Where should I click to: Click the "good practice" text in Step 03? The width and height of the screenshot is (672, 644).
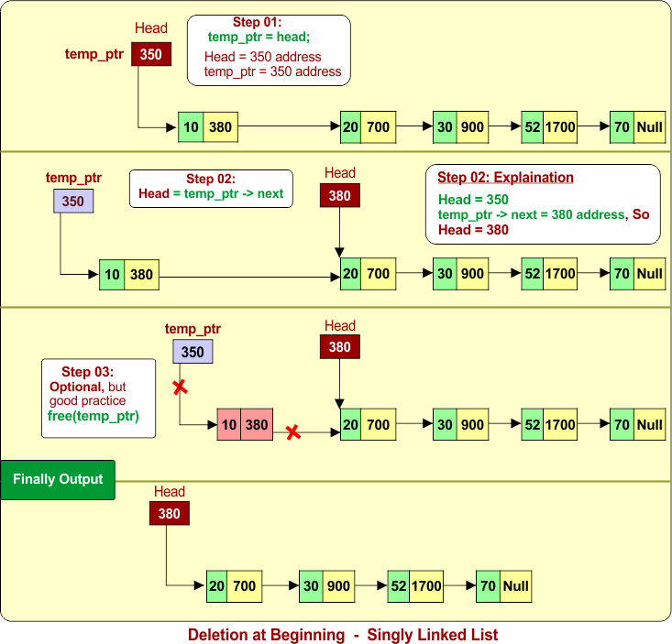[87, 401]
